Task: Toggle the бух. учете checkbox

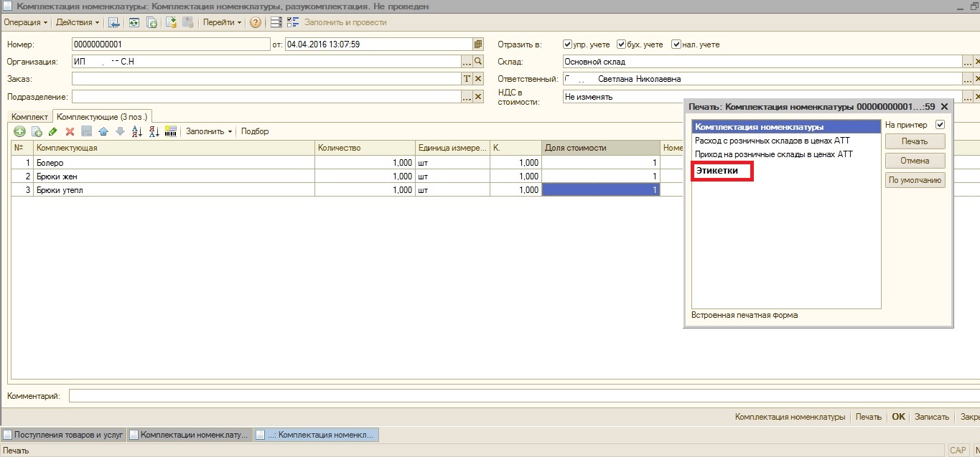Action: [x=622, y=44]
